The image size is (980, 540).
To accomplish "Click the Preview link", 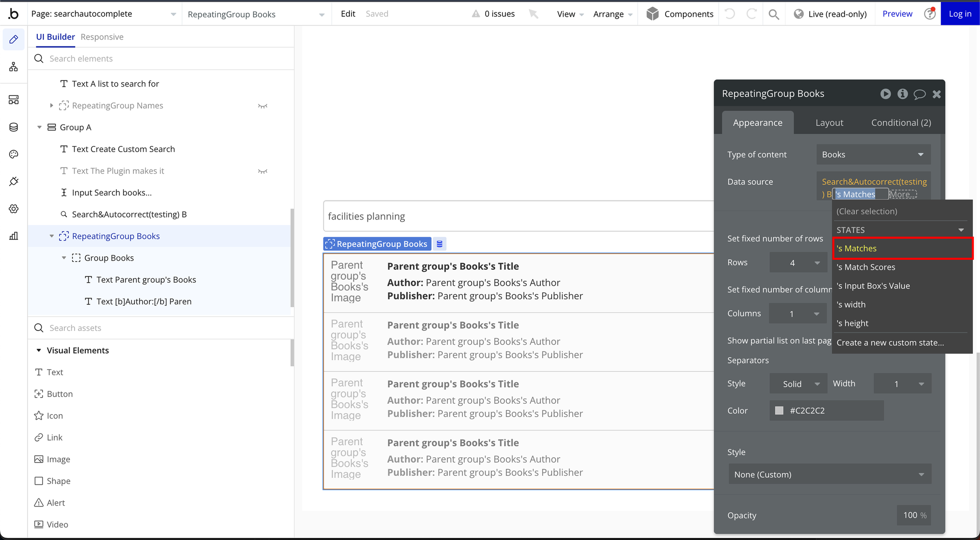I will pyautogui.click(x=897, y=14).
